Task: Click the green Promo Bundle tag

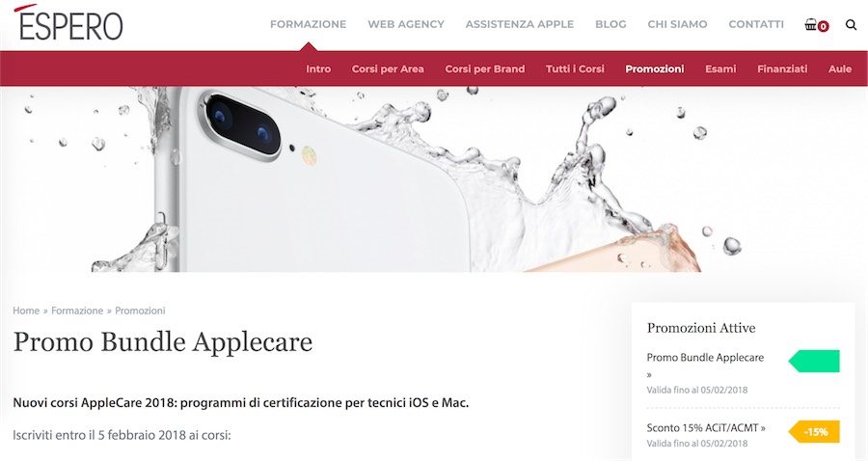Action: pos(814,361)
